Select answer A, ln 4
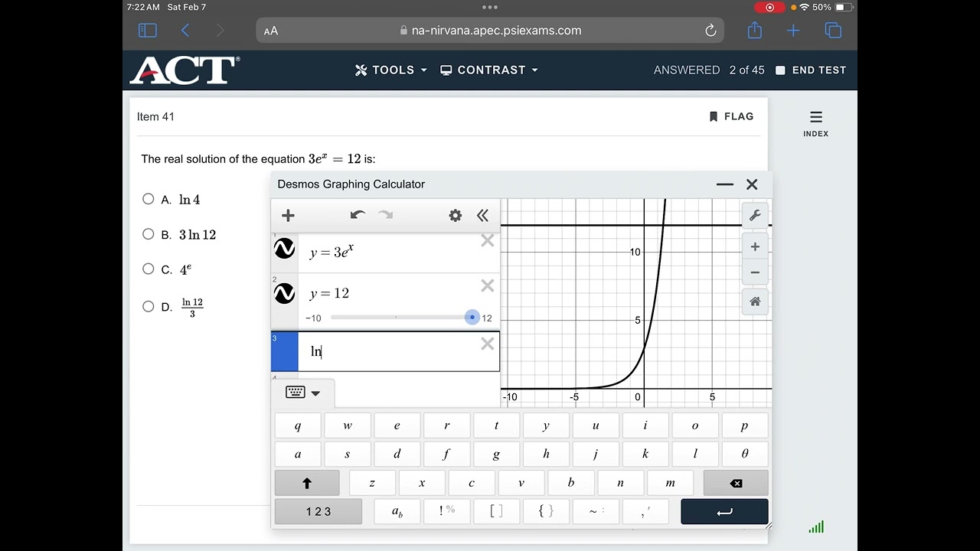Viewport: 980px width, 551px height. [149, 199]
